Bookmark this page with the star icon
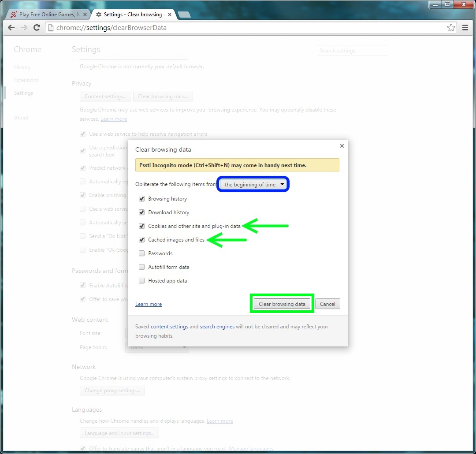The image size is (476, 454). coord(451,28)
